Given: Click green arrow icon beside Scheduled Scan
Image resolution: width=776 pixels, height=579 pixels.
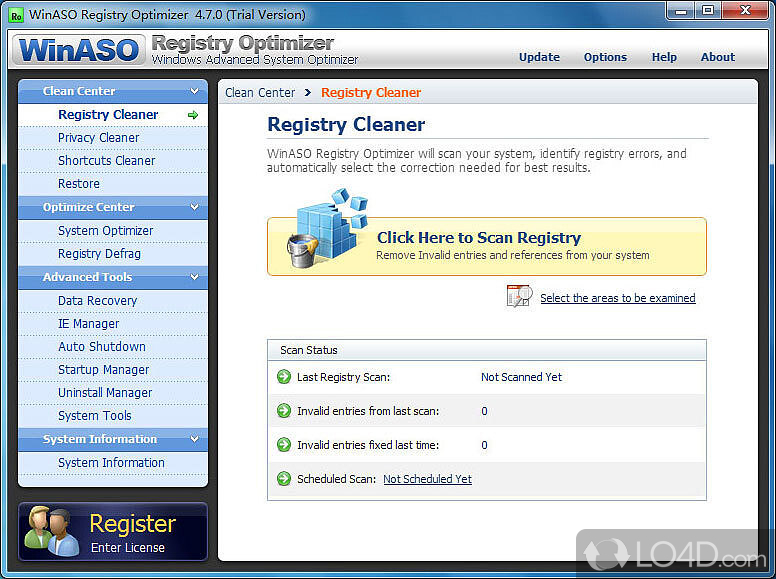Looking at the screenshot, I should tap(284, 479).
